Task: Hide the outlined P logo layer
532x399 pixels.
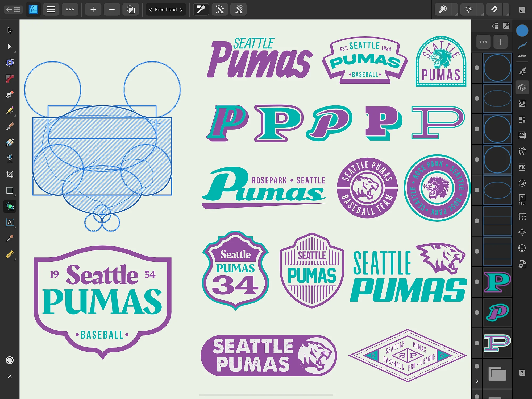Action: point(477,343)
